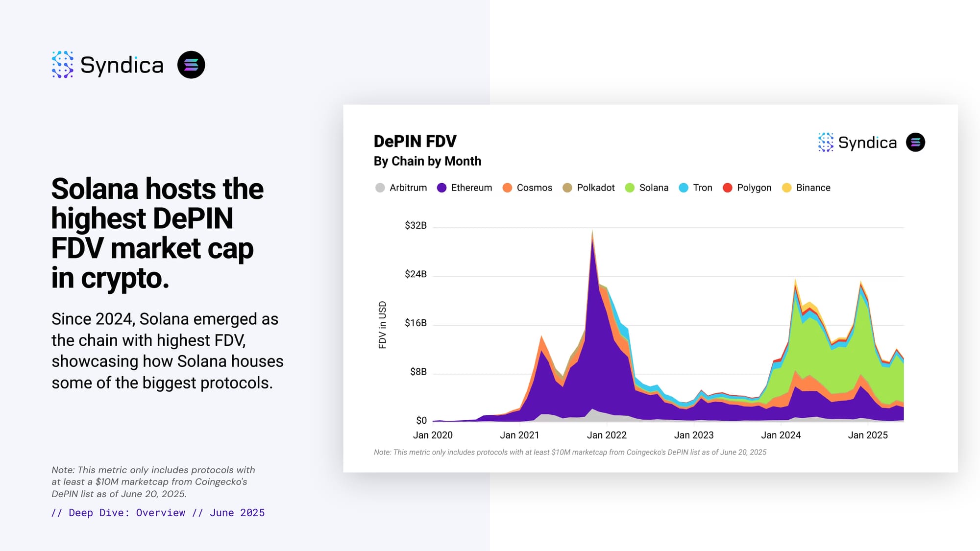The width and height of the screenshot is (980, 551).
Task: Click the Deep Dive Overview June 2025 text
Action: [x=158, y=513]
